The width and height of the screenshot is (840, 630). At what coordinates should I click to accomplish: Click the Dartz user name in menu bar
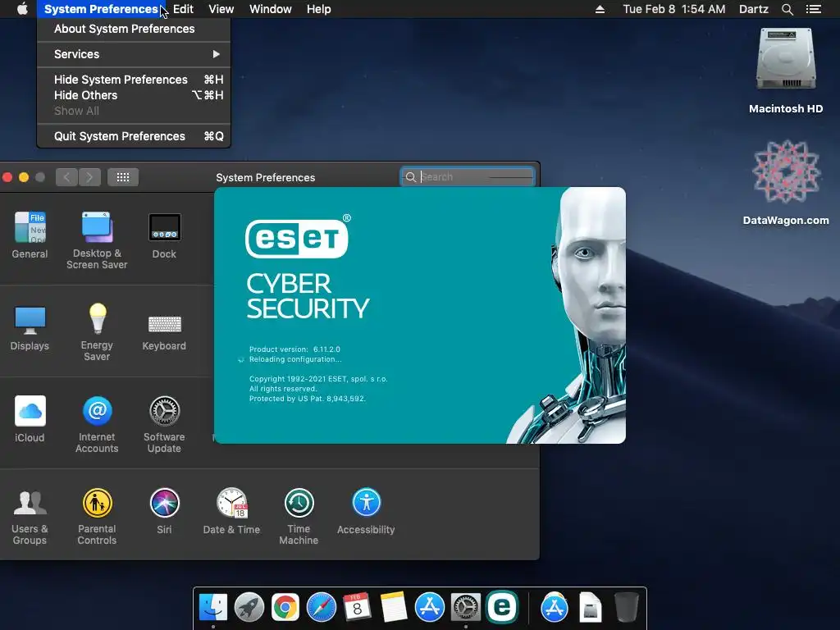pos(754,9)
